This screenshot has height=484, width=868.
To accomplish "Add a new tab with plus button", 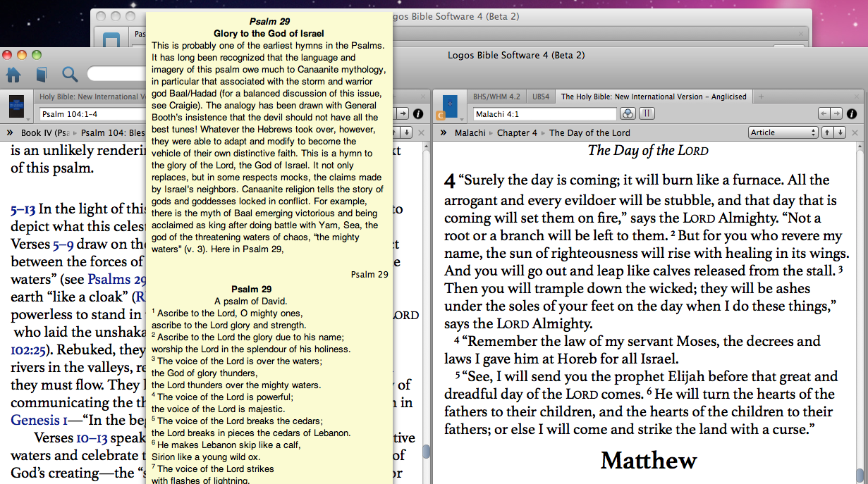I will click(761, 97).
